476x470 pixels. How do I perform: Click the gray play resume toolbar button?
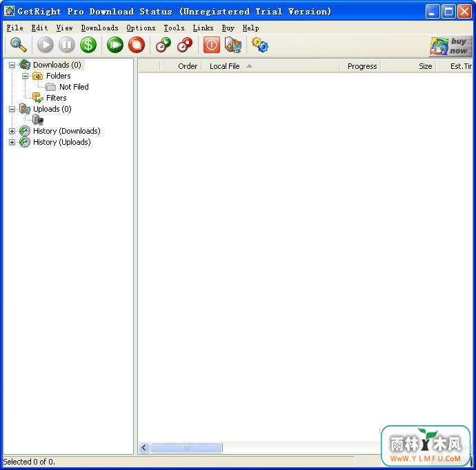click(x=46, y=45)
